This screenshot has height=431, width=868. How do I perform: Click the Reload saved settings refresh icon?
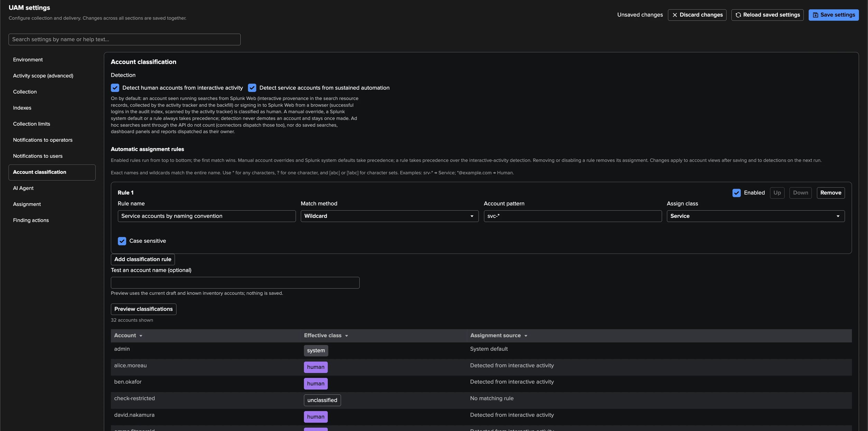click(x=738, y=15)
